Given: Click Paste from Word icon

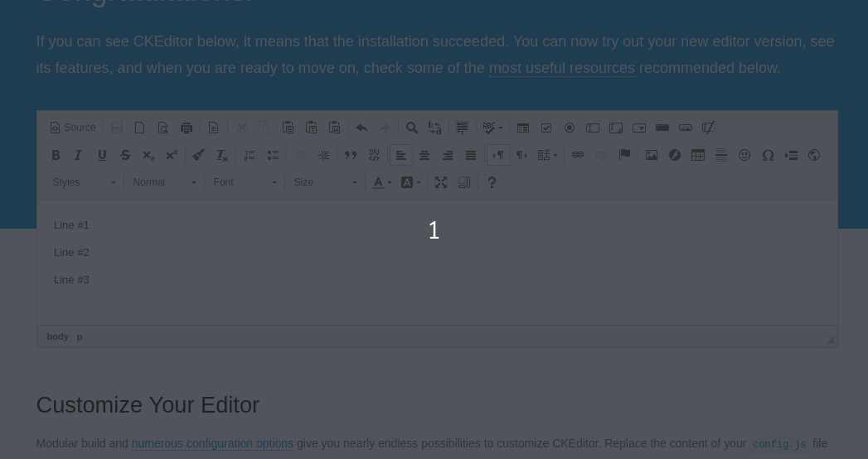Looking at the screenshot, I should [334, 128].
